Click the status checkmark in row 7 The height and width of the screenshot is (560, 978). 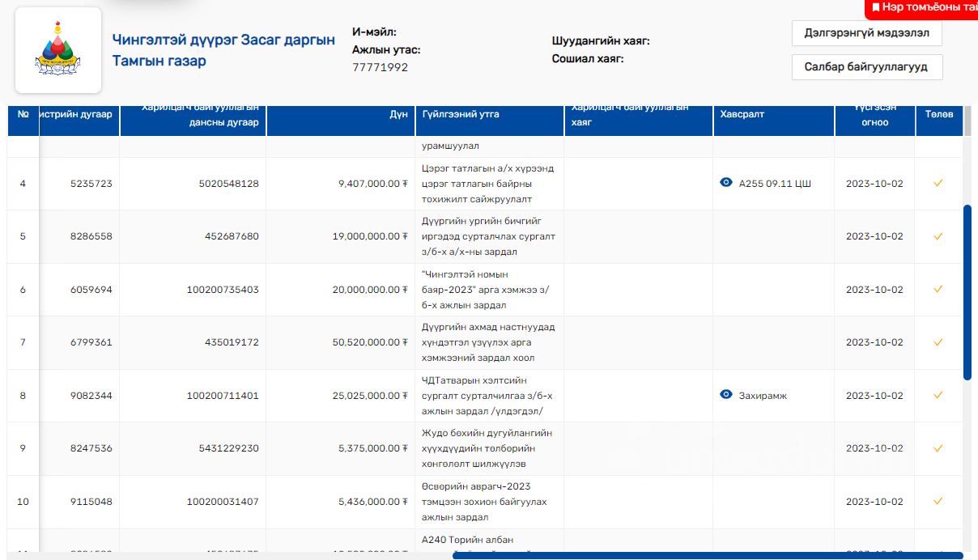click(x=938, y=342)
